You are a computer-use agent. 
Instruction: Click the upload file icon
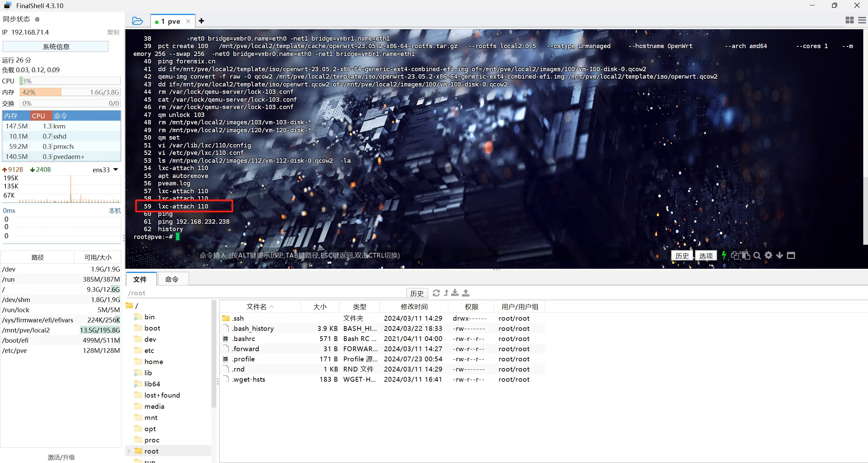[466, 293]
